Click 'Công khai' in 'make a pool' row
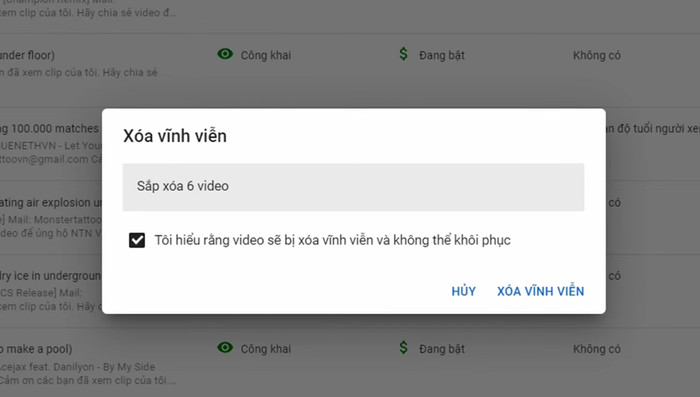The width and height of the screenshot is (700, 397). (266, 349)
